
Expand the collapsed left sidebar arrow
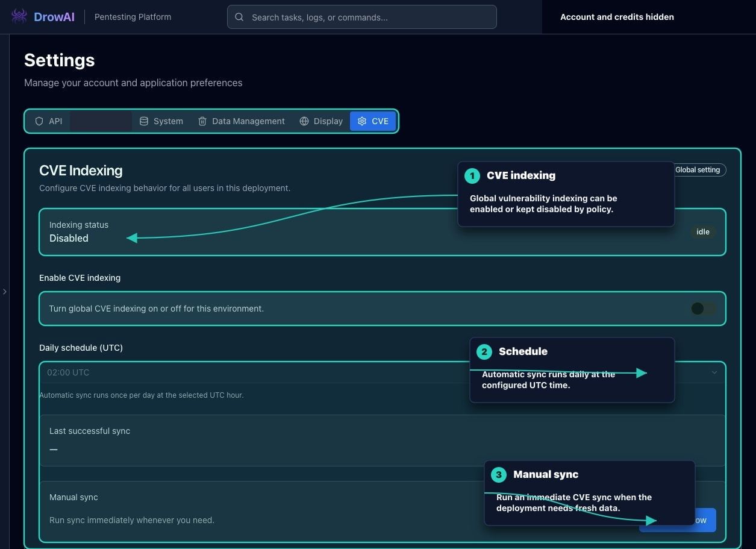(x=5, y=292)
